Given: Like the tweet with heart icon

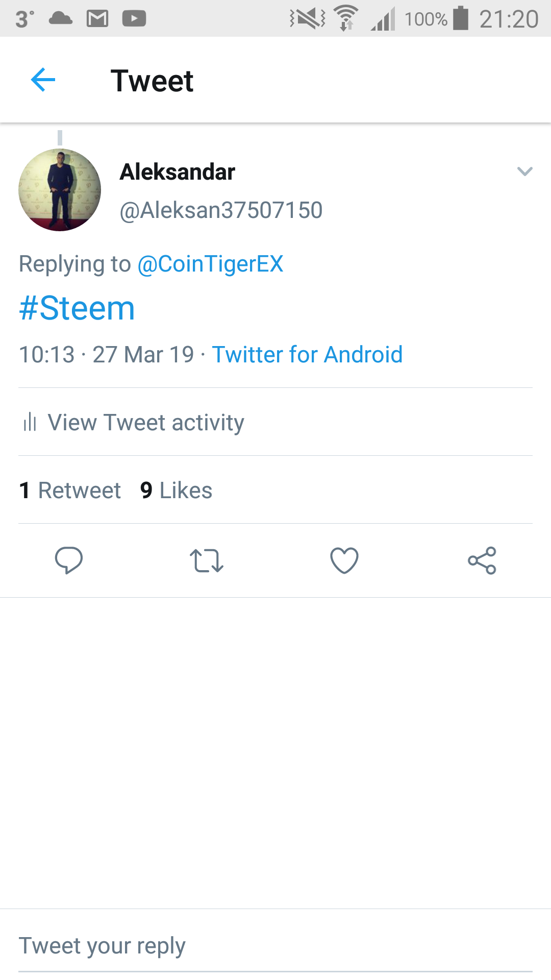Looking at the screenshot, I should [344, 560].
